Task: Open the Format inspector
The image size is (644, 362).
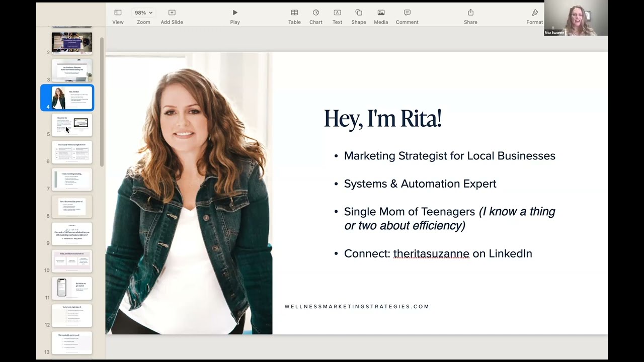Action: (534, 17)
